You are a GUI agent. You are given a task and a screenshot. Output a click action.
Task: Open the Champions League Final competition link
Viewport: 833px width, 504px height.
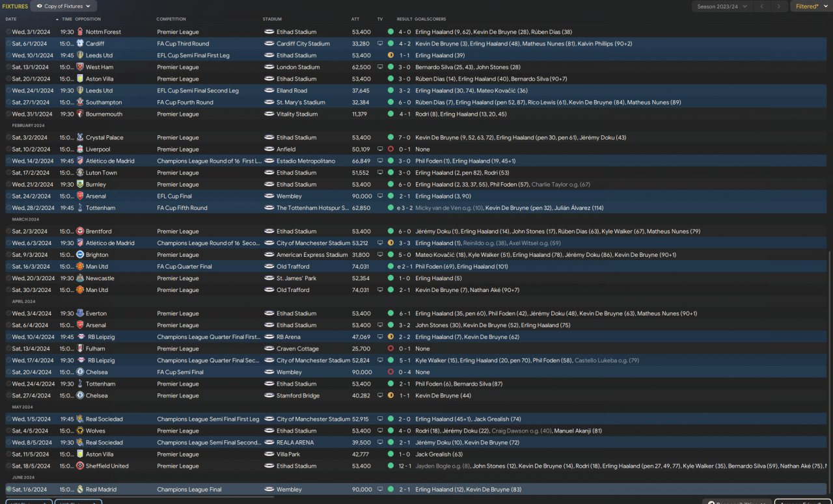pyautogui.click(x=189, y=489)
